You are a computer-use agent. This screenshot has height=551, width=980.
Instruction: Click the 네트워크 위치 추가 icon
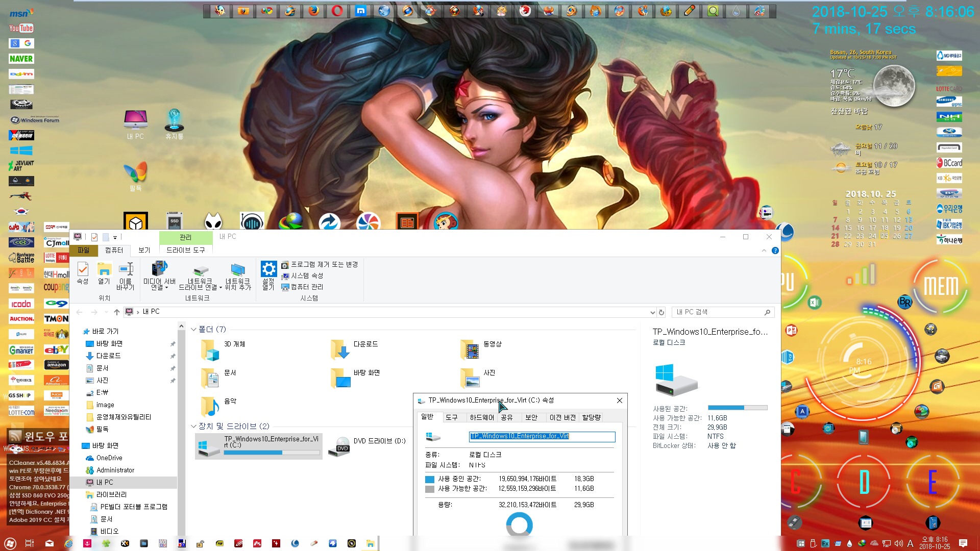pyautogui.click(x=238, y=276)
